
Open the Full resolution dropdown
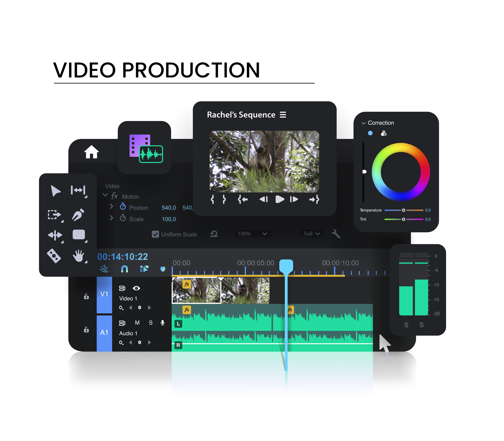pyautogui.click(x=312, y=234)
